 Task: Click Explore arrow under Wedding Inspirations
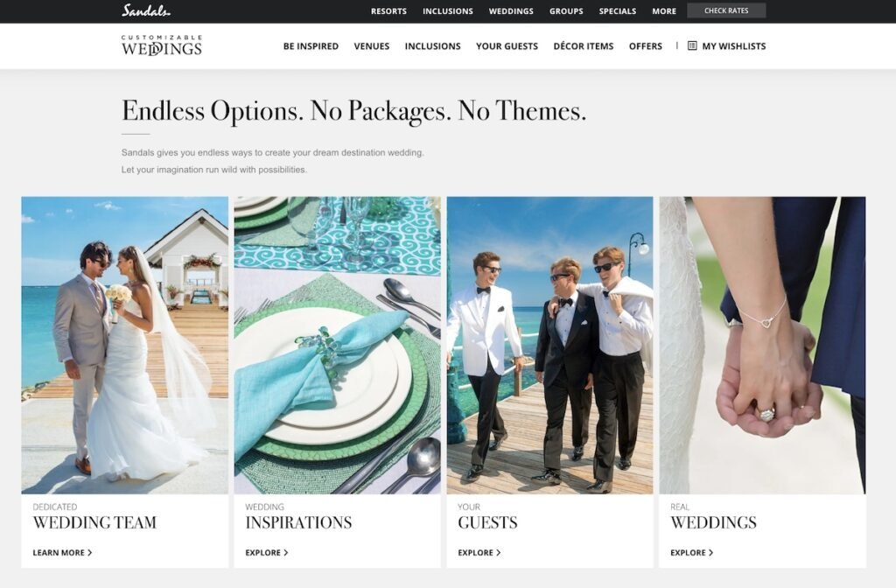pos(286,553)
